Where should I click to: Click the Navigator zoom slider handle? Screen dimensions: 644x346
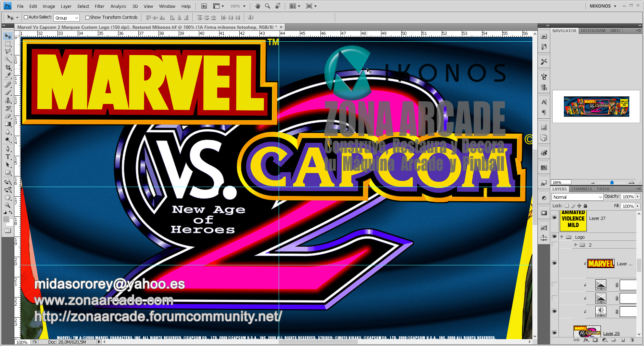click(612, 183)
